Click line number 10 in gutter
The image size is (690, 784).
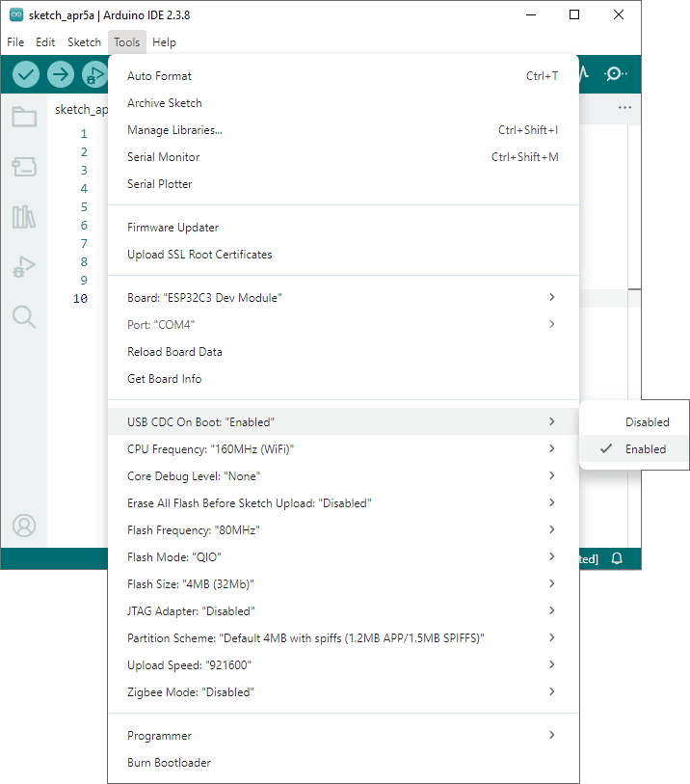click(x=80, y=299)
